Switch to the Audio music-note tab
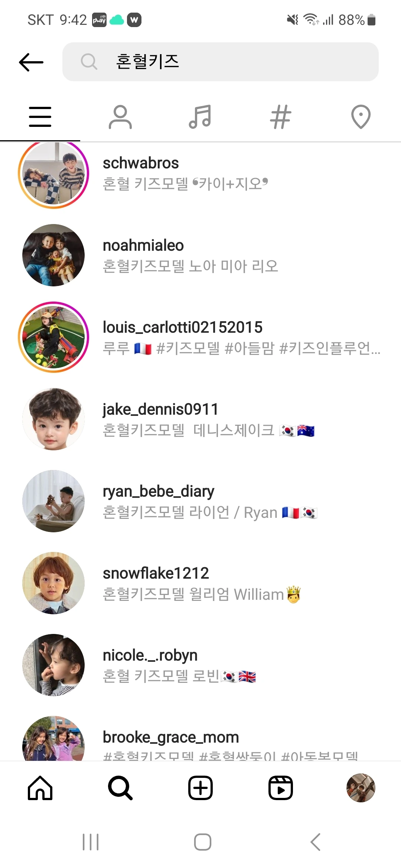Viewport: 401px width, 868px height. [200, 117]
